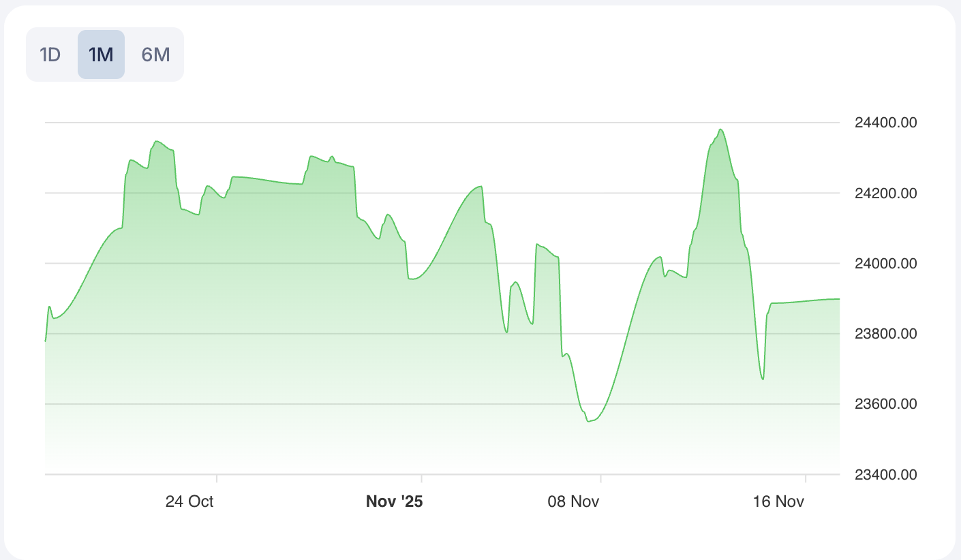Click the 23800.00 price axis label
This screenshot has height=560, width=961.
click(x=885, y=334)
